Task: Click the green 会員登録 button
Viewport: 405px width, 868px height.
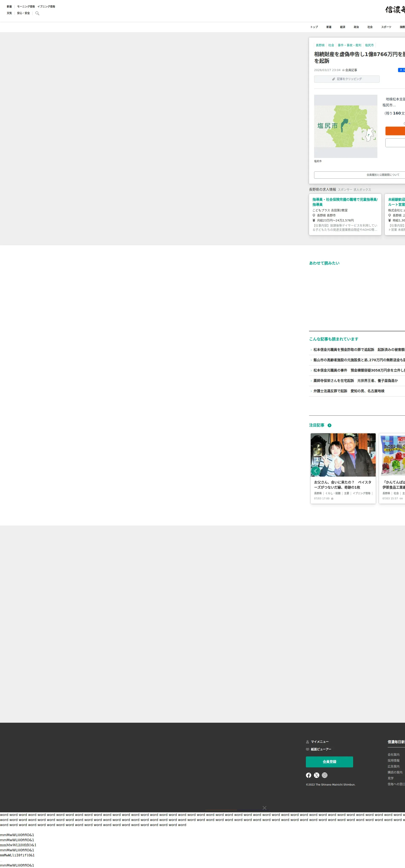Action: (329, 762)
